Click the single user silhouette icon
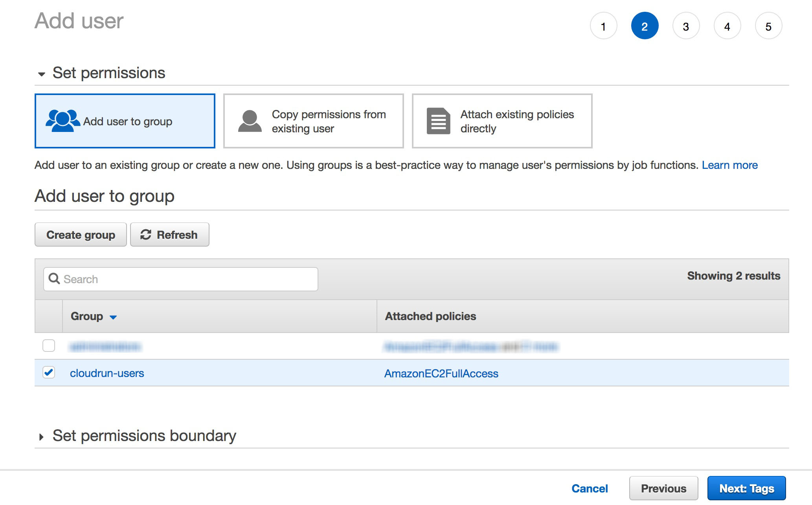The height and width of the screenshot is (505, 812). click(x=250, y=121)
